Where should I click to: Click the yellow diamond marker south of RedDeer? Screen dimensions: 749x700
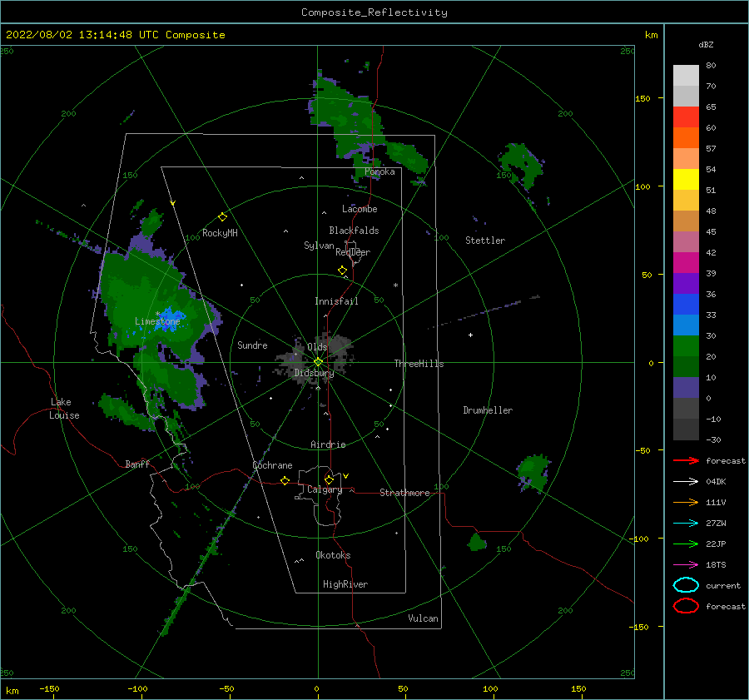click(x=342, y=271)
